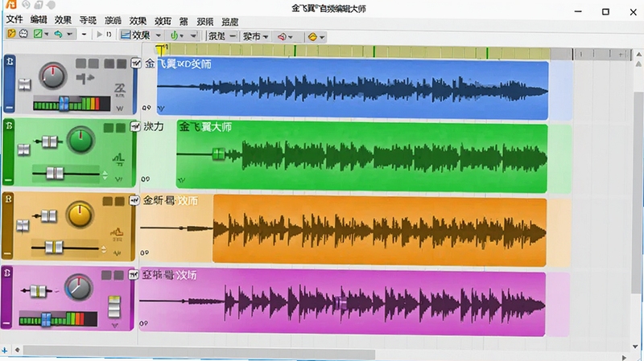
Task: Undo with the blue curved arrow icon
Action: pyautogui.click(x=58, y=35)
